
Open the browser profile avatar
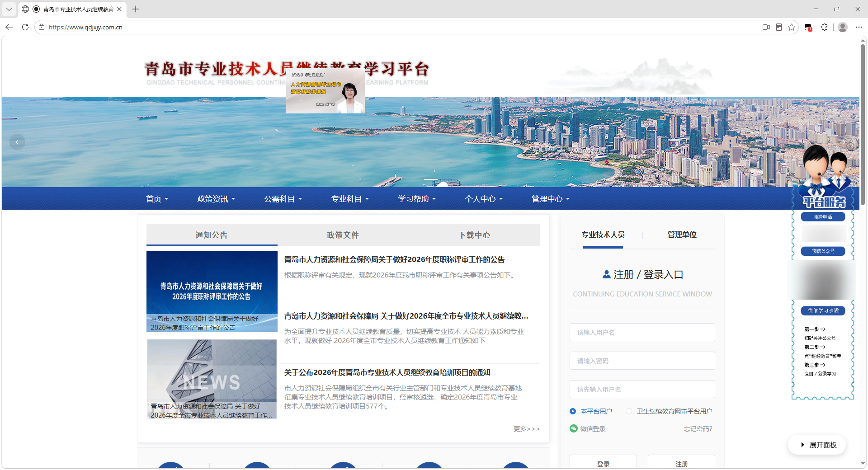point(843,27)
